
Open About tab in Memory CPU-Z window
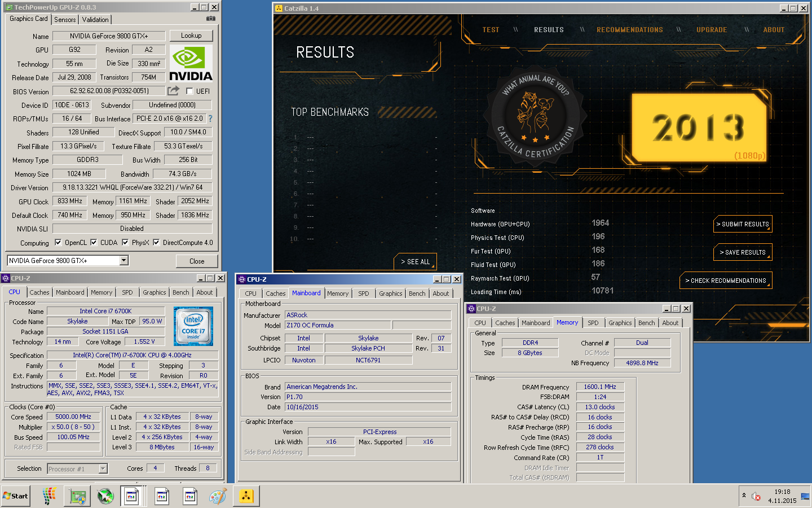click(670, 323)
